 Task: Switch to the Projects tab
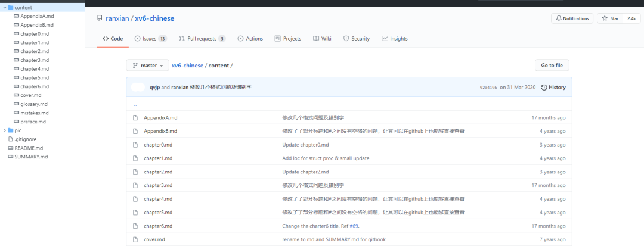click(288, 39)
